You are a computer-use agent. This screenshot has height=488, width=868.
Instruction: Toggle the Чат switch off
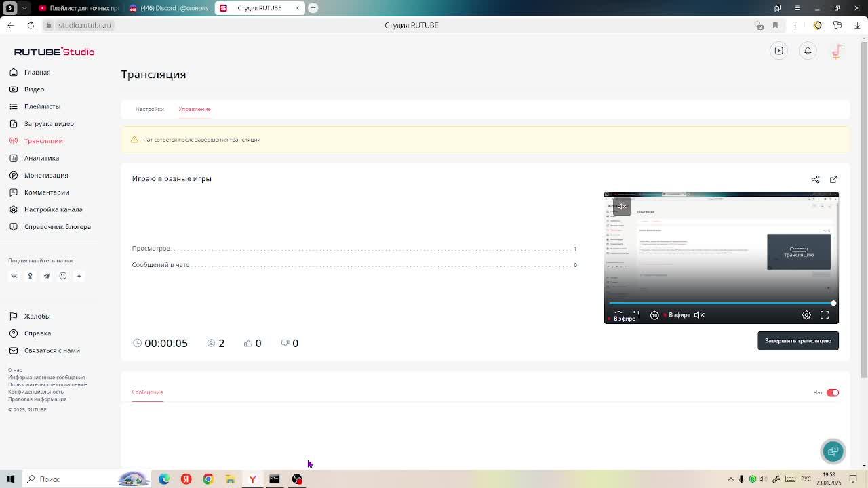(833, 392)
